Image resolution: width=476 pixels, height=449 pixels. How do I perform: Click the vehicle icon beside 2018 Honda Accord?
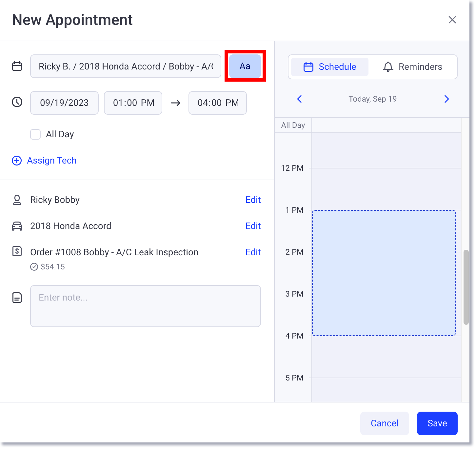[17, 226]
